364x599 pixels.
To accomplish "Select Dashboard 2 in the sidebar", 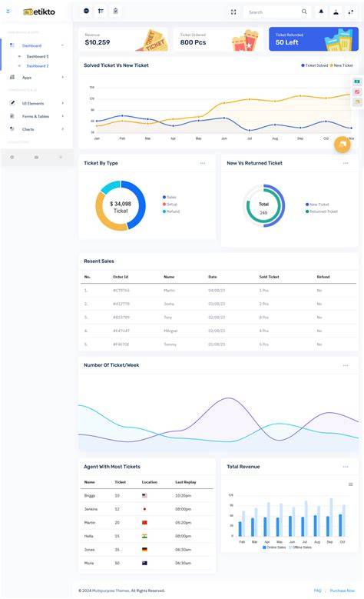I will click(38, 66).
